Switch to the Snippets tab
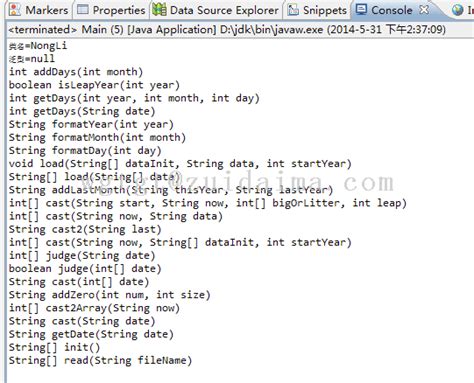474x383 pixels. pos(317,10)
